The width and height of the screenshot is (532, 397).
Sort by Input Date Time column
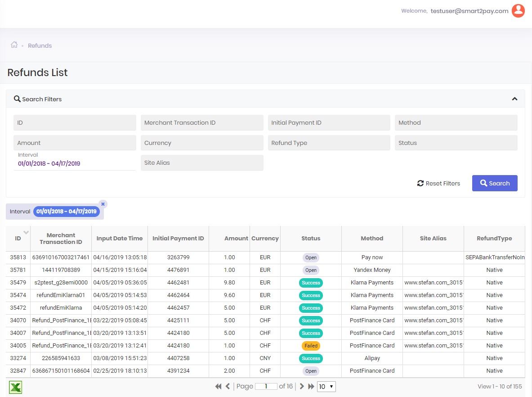point(120,239)
